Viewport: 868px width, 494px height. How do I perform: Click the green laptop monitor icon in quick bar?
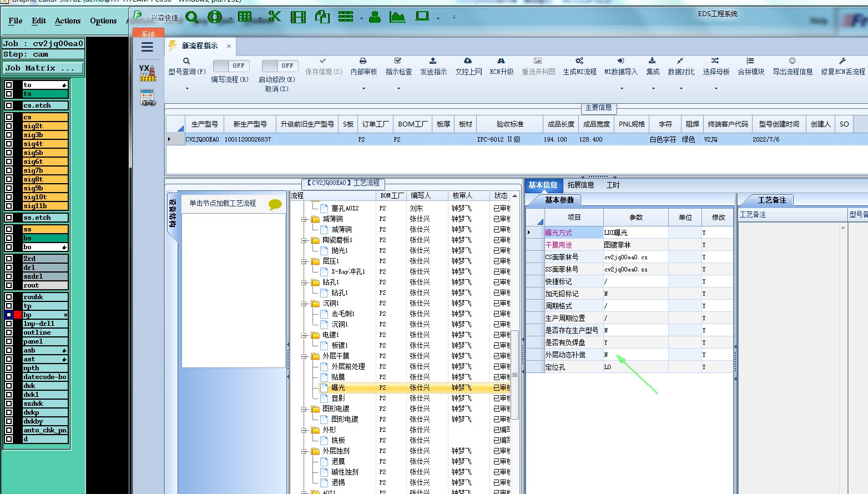tap(423, 17)
